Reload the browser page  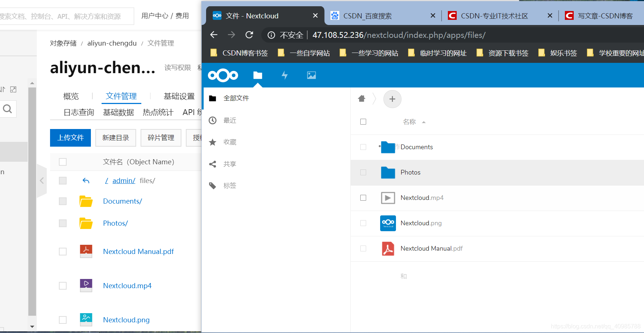tap(249, 35)
